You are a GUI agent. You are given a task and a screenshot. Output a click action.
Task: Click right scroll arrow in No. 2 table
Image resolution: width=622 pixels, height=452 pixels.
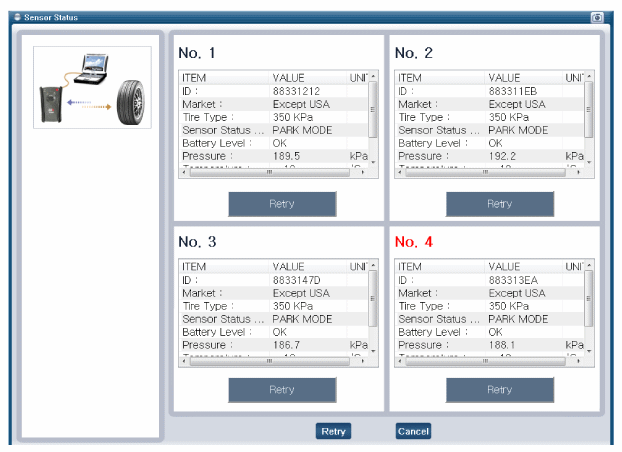[579, 173]
